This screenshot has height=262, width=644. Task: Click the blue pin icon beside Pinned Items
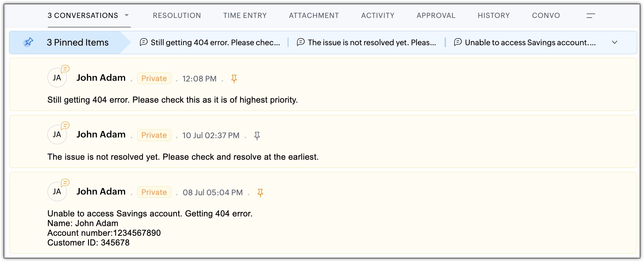[28, 42]
